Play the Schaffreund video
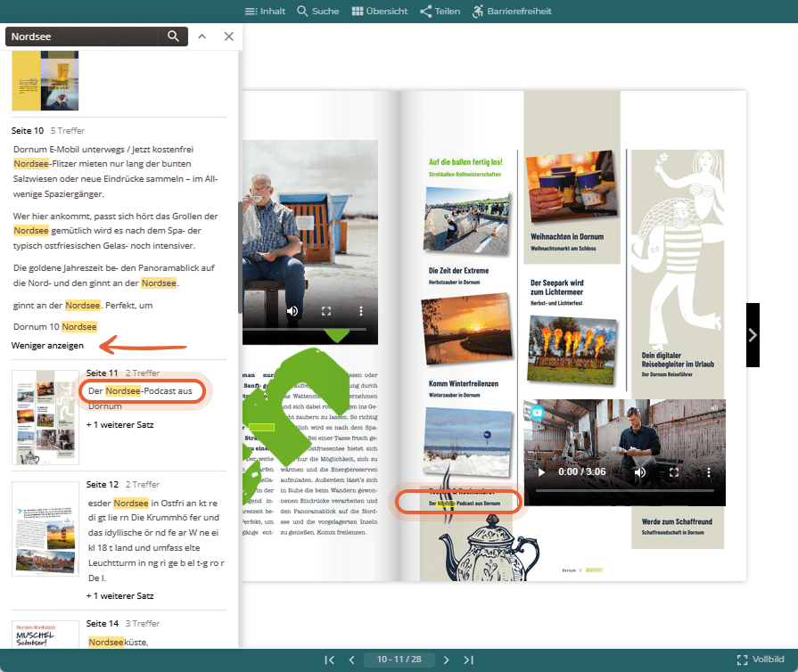798x672 pixels. pyautogui.click(x=541, y=472)
